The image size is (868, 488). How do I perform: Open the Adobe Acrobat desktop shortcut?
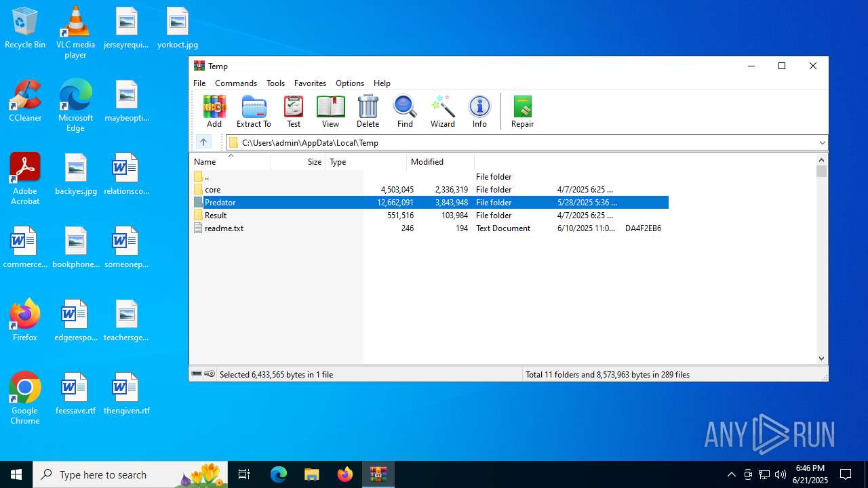(25, 180)
